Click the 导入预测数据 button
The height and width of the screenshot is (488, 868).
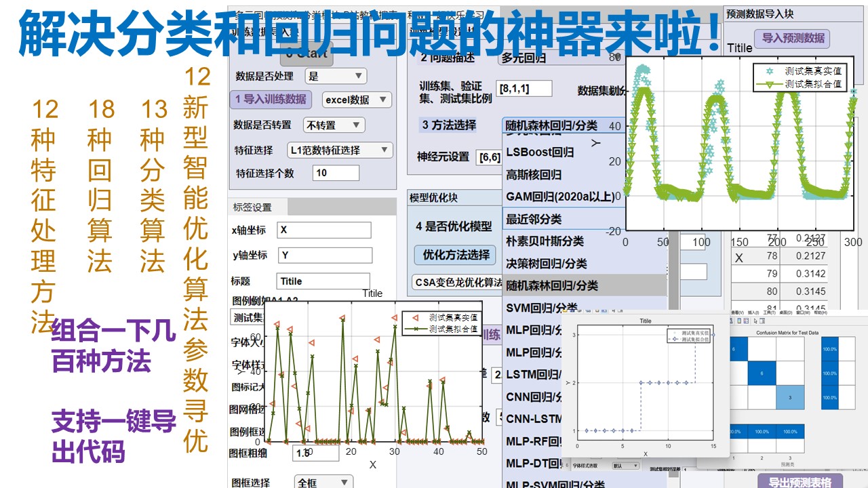point(793,38)
